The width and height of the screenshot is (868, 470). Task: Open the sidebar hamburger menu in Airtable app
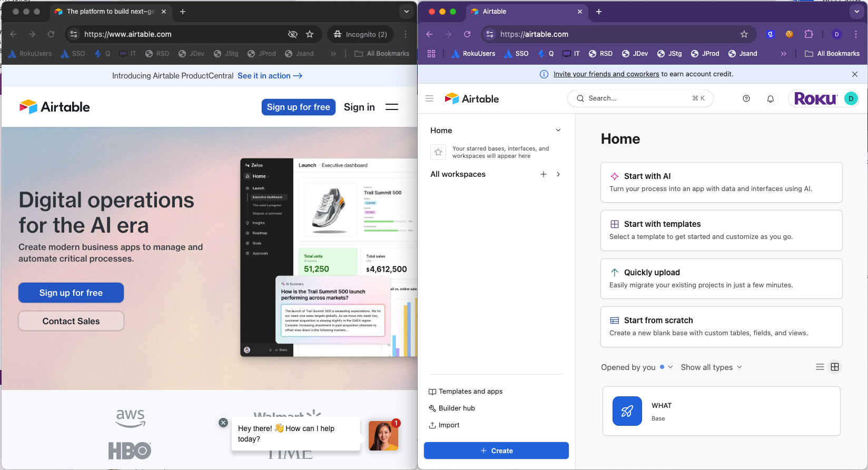point(429,98)
